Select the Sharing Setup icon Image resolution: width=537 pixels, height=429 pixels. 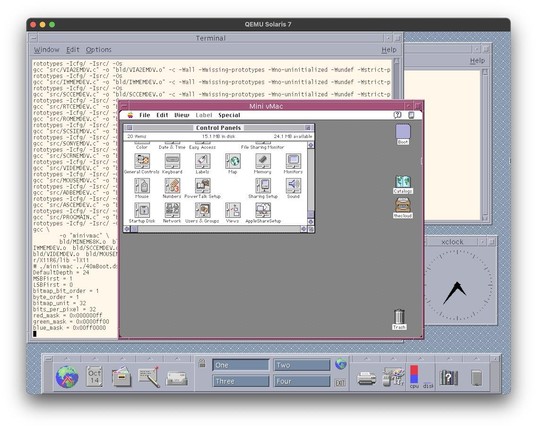tap(263, 186)
